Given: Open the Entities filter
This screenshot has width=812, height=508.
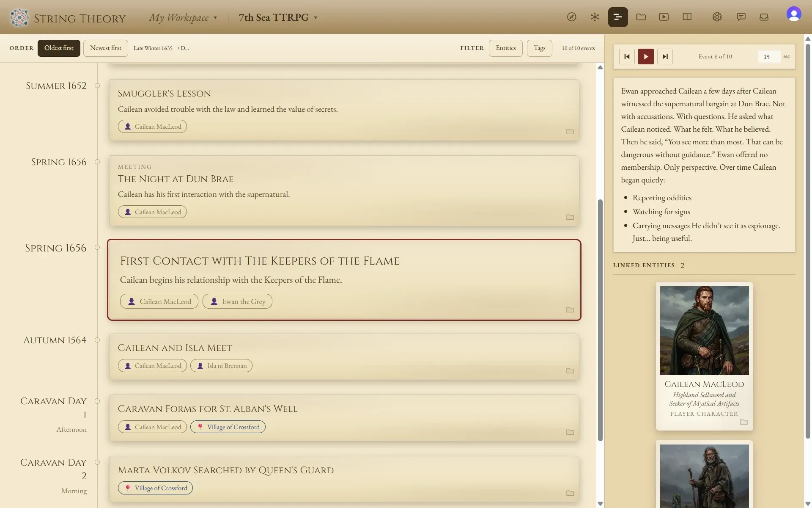Looking at the screenshot, I should pos(506,48).
